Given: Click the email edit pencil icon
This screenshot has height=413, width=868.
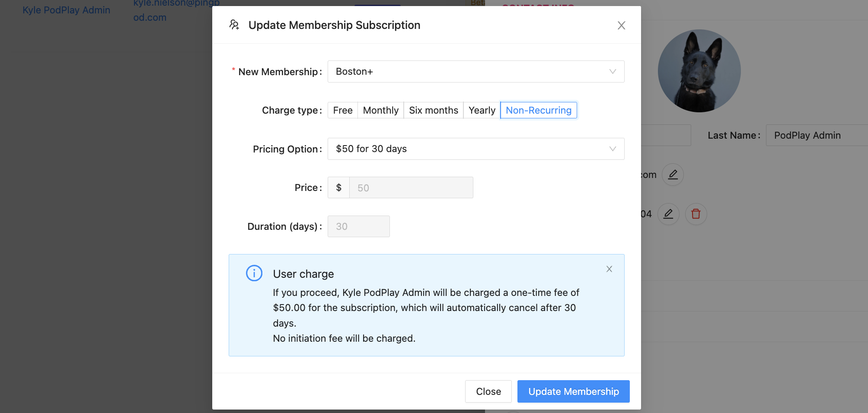Looking at the screenshot, I should point(673,175).
